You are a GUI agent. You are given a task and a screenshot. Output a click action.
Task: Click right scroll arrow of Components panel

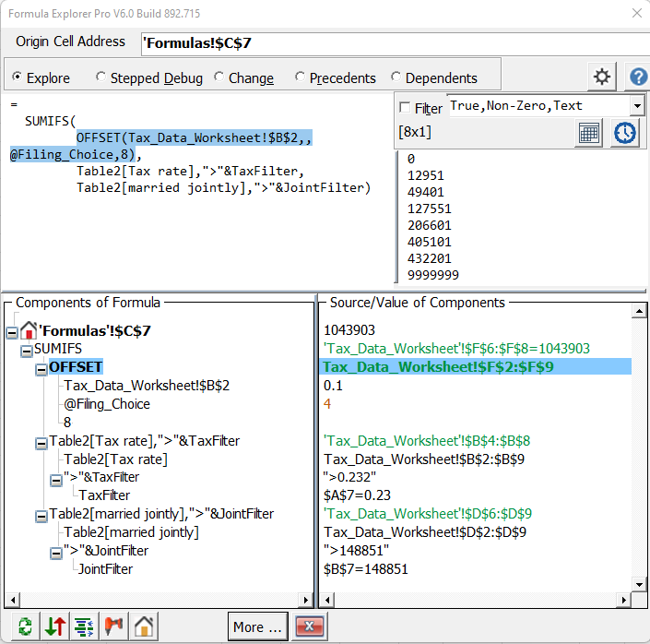coord(306,600)
